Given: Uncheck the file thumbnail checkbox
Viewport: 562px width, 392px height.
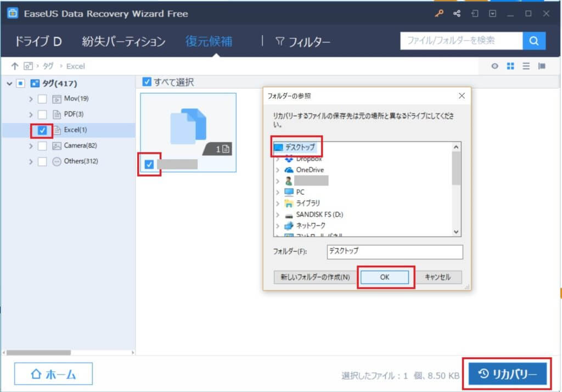Looking at the screenshot, I should pyautogui.click(x=149, y=164).
